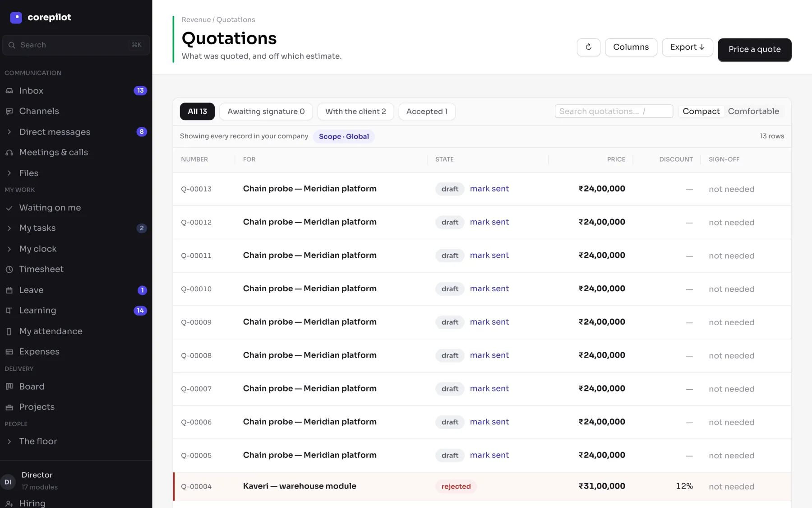Expand the Direct messages section
The width and height of the screenshot is (812, 508).
(9, 132)
